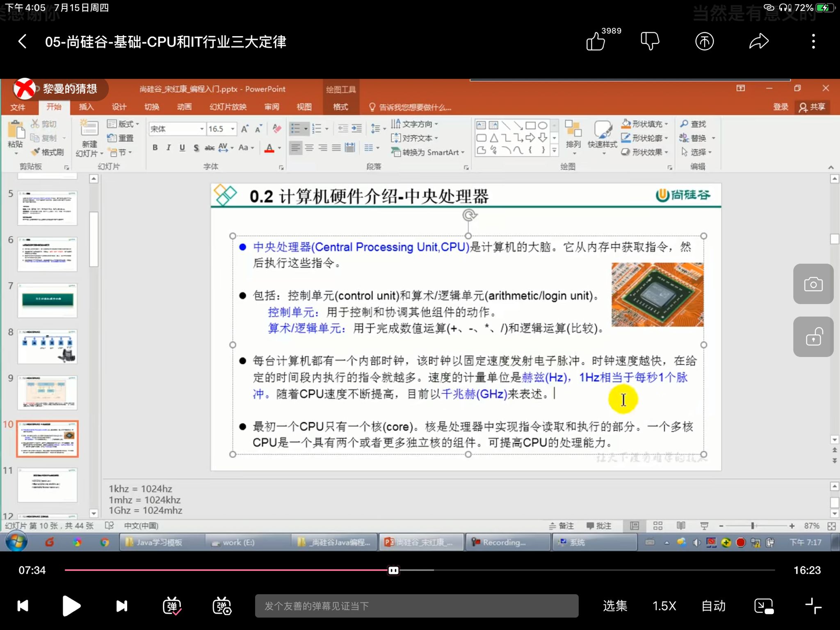Tap the circled up-arrow coin icon

[704, 41]
